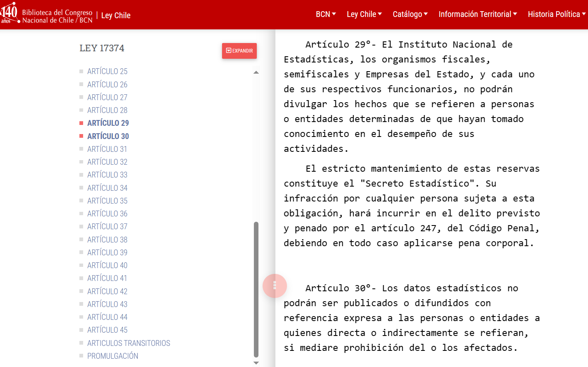Select highlighted ARTÍCULO 30 in the index

108,136
